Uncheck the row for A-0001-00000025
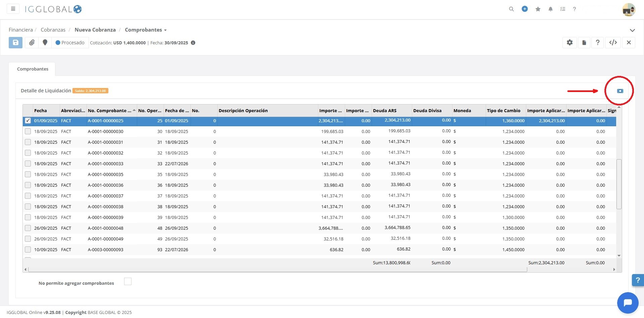Viewport: 644px width, 318px height. (x=28, y=121)
